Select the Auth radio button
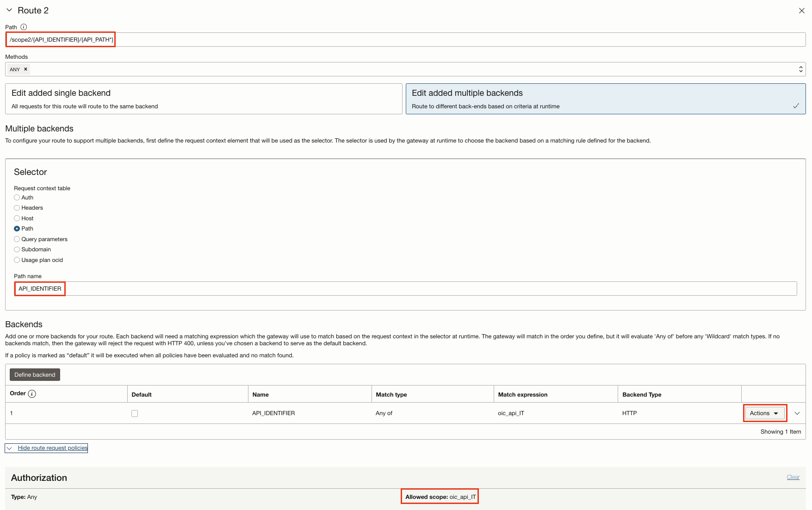Viewport: 812px width, 510px height. point(17,198)
